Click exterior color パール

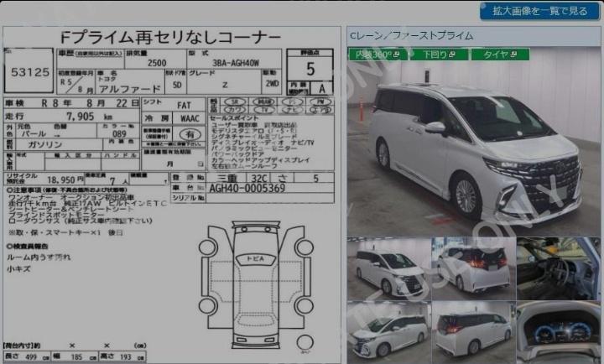[34, 133]
